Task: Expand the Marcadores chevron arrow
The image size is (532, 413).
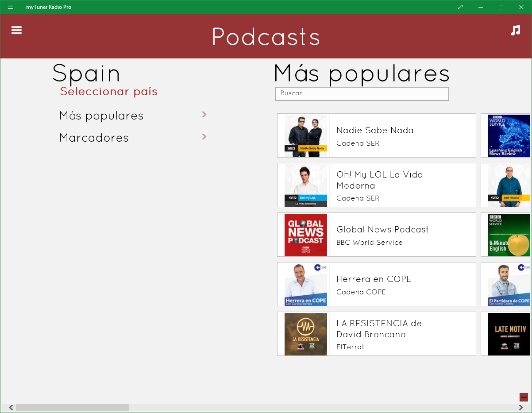Action: [204, 136]
